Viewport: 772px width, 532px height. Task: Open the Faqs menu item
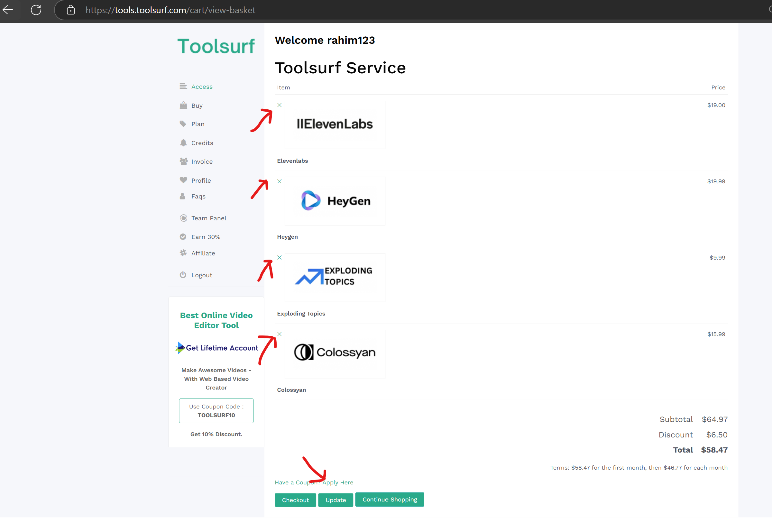click(198, 197)
